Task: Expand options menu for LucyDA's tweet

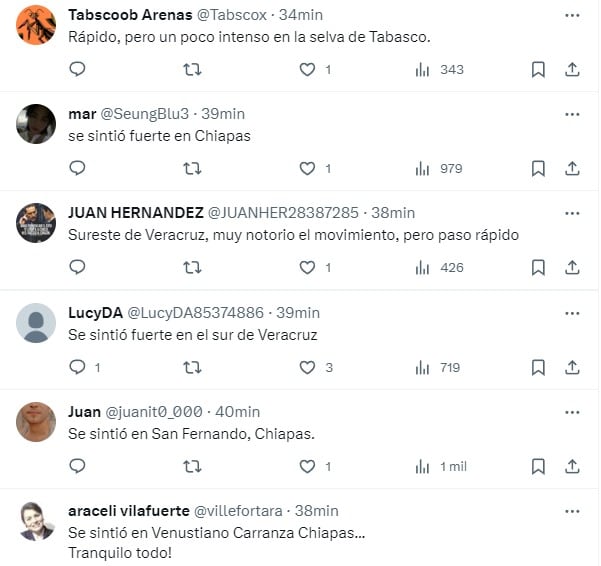Action: point(572,312)
